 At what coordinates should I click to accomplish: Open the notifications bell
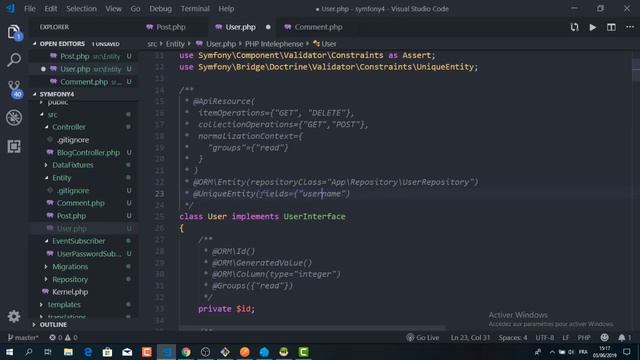[x=624, y=338]
